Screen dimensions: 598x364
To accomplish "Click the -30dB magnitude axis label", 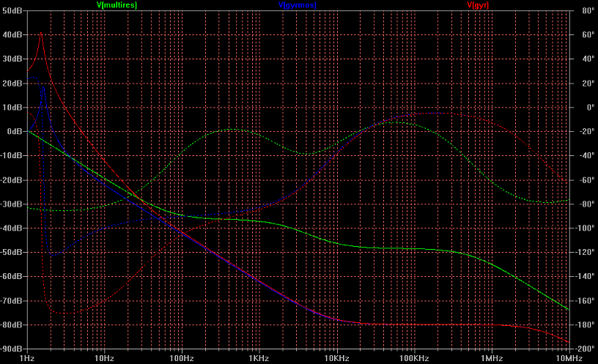I will point(12,204).
